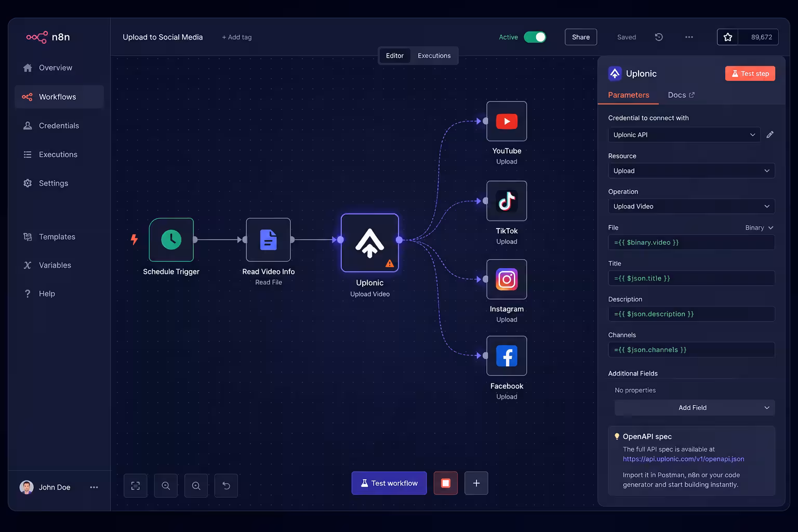Click reset zoom button
798x532 pixels.
pyautogui.click(x=226, y=486)
